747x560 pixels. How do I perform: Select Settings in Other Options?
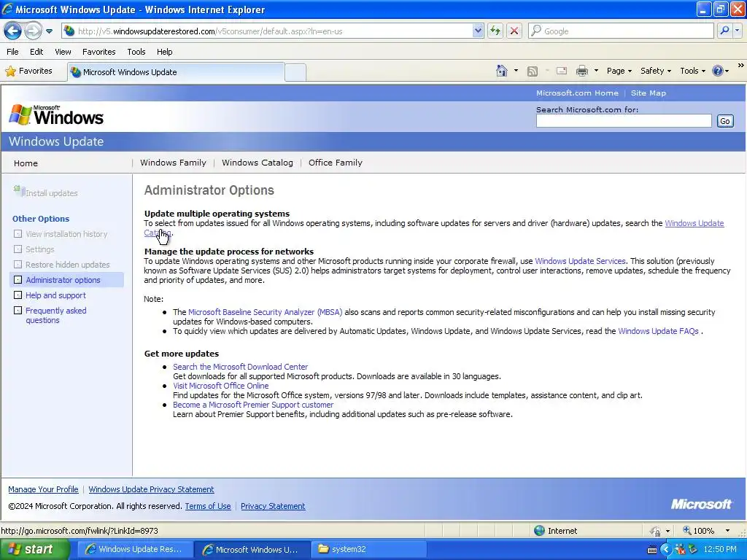point(40,249)
